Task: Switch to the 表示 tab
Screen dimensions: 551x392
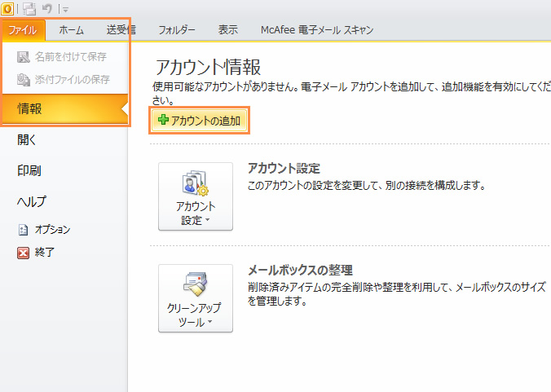Action: (228, 30)
